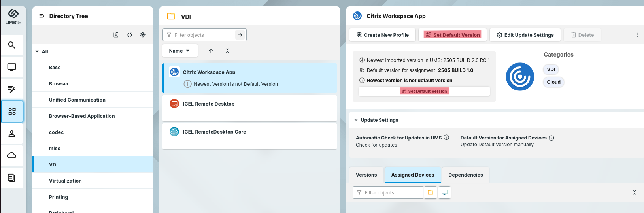Open the search icon in left sidebar
The width and height of the screenshot is (644, 213).
12,45
